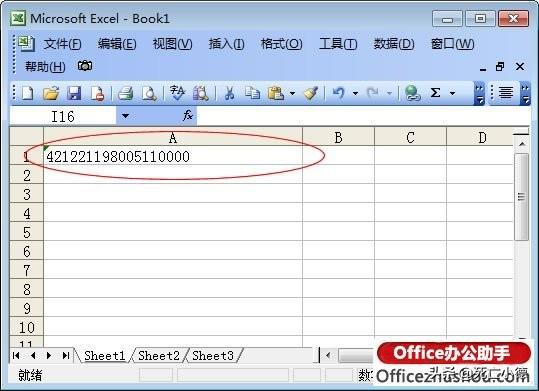
Task: Print with the printer icon
Action: click(125, 93)
